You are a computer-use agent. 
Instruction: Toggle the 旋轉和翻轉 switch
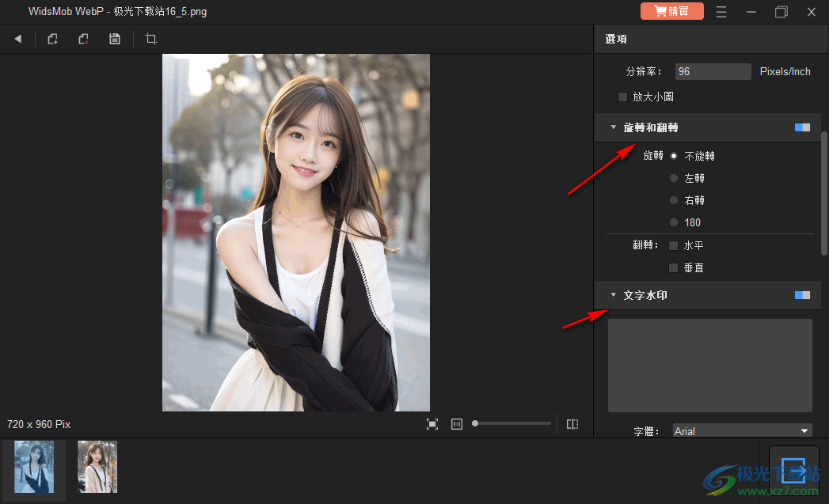click(x=802, y=127)
